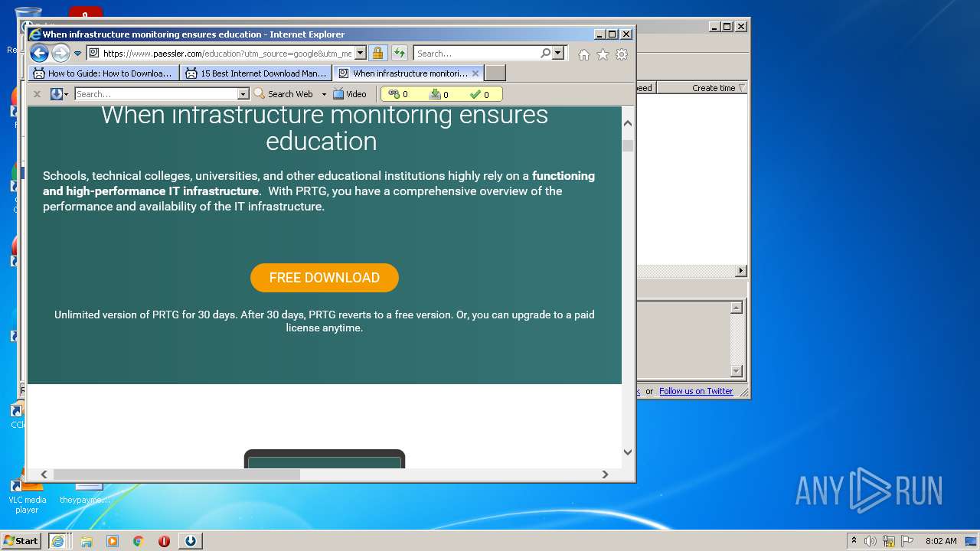Viewport: 980px width, 551px height.
Task: Open Google Chrome from taskbar
Action: pyautogui.click(x=139, y=541)
